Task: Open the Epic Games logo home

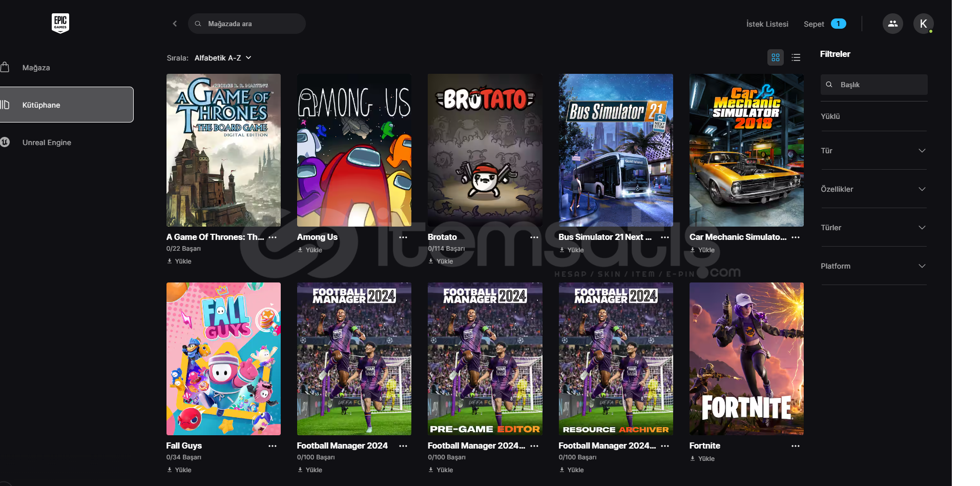Action: point(60,24)
